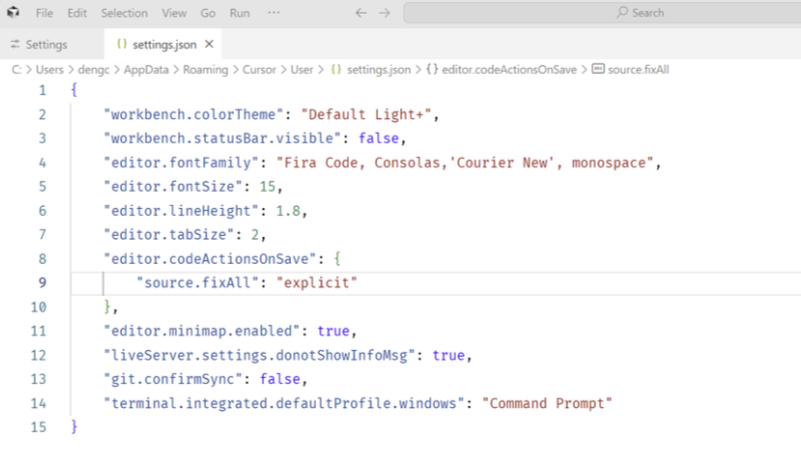Expand the overflow menu ellipsis
Screen dimensions: 801x474
(274, 12)
